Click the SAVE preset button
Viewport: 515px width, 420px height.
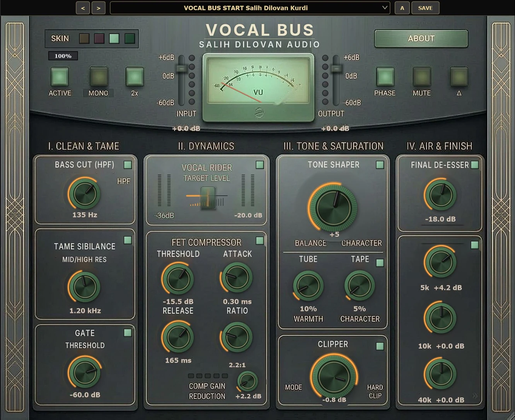(425, 8)
